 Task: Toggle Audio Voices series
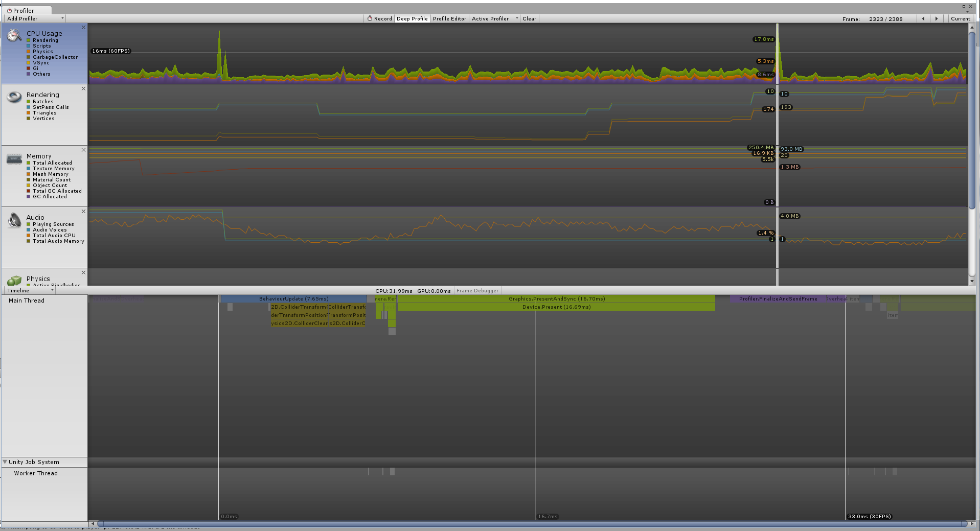click(x=47, y=230)
